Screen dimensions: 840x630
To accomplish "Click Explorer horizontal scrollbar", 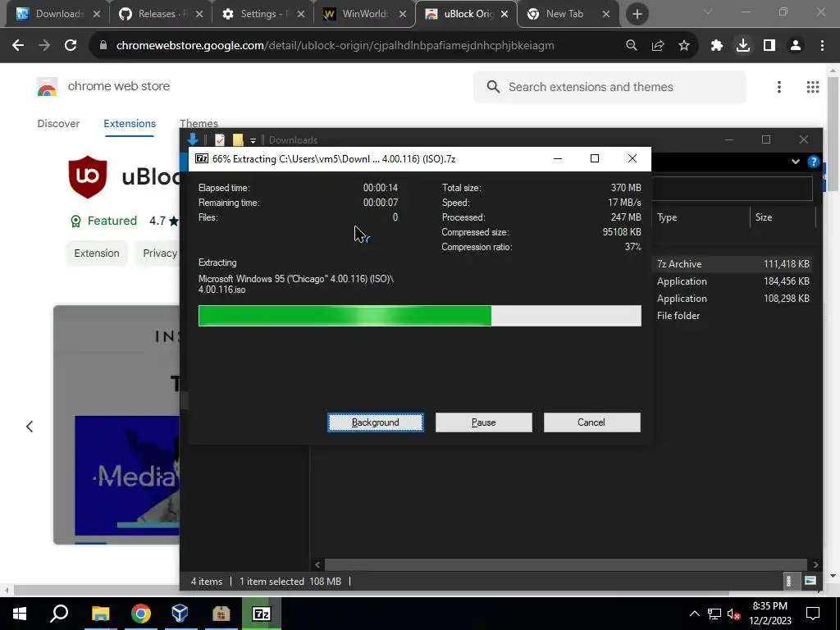I will click(566, 564).
